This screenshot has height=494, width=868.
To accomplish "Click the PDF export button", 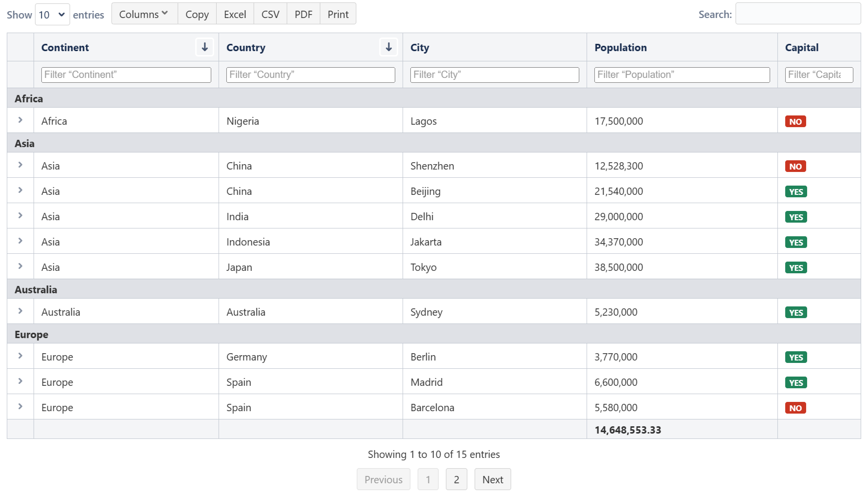I will click(x=303, y=14).
